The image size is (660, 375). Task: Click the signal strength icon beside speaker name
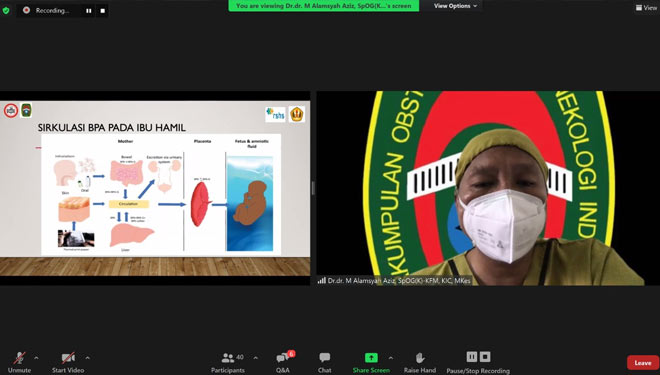click(322, 280)
